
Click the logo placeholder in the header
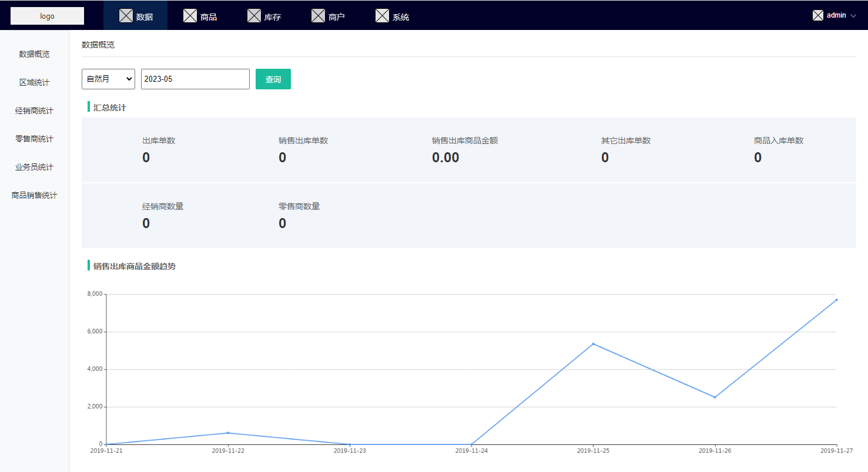pos(47,16)
